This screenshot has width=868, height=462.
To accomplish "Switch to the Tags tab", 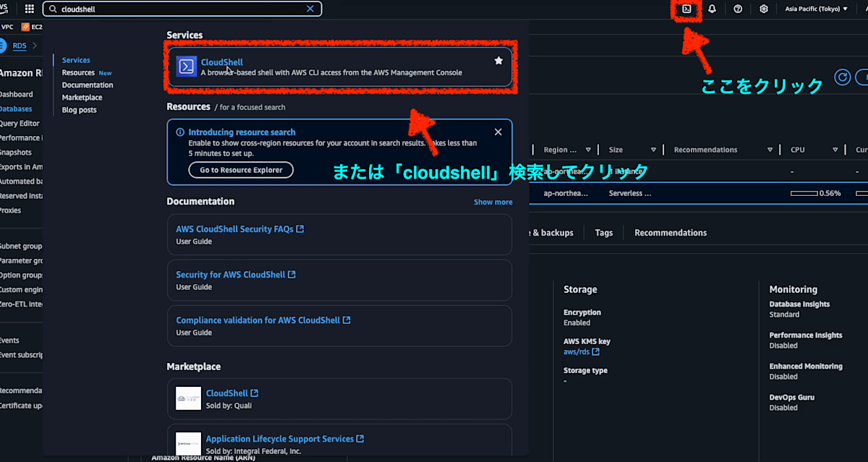I will point(604,233).
